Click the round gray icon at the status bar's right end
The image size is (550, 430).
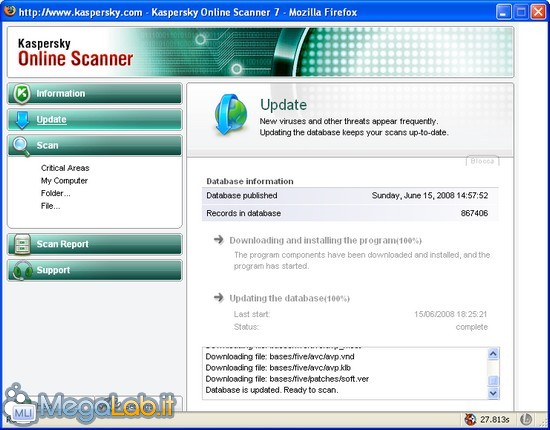(x=525, y=419)
